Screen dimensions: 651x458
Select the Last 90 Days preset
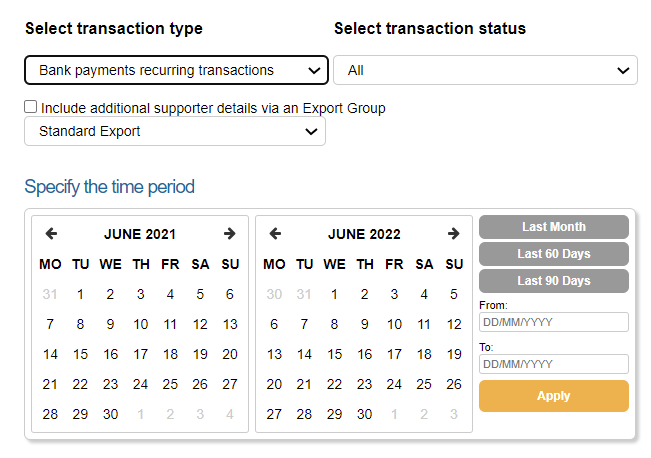click(x=553, y=281)
